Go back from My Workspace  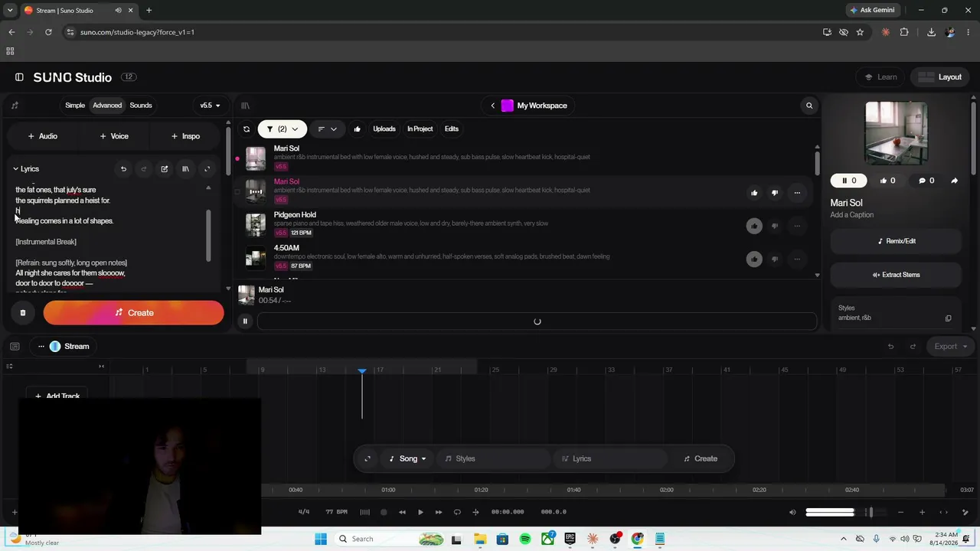[x=493, y=106]
